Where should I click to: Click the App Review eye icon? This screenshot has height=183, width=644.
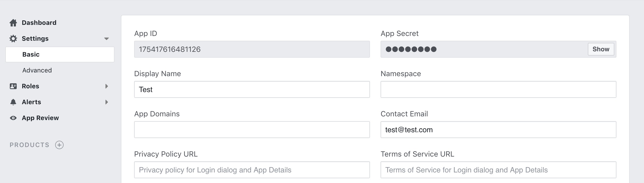pyautogui.click(x=13, y=118)
